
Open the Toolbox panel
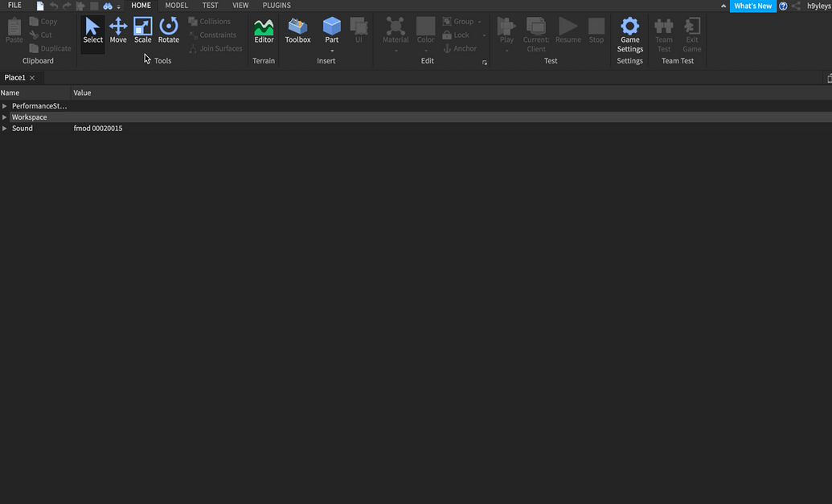click(x=297, y=31)
